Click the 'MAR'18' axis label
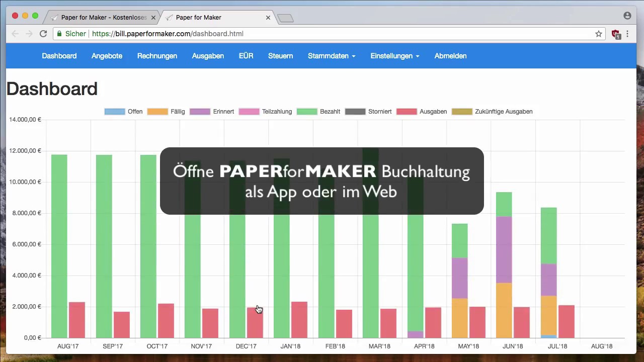644x362 pixels. click(x=379, y=346)
